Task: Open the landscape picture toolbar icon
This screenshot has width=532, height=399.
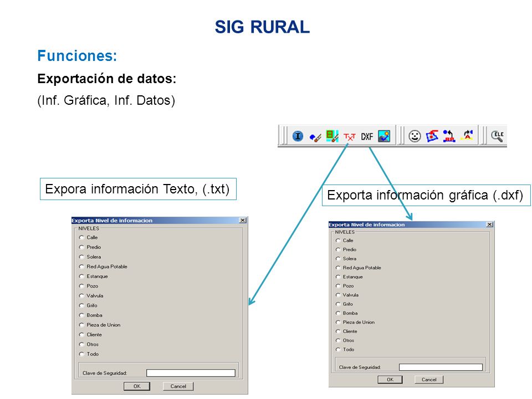Action: click(384, 136)
